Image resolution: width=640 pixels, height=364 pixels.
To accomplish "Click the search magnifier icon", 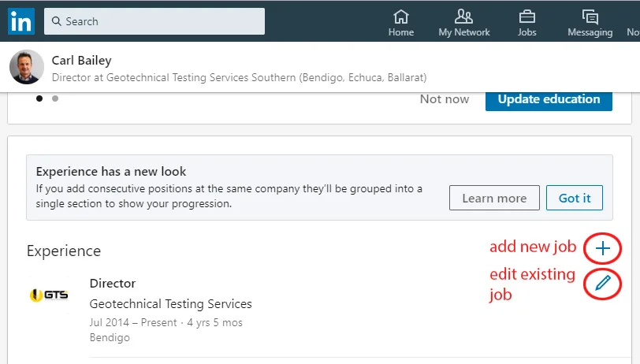I will pyautogui.click(x=56, y=21).
